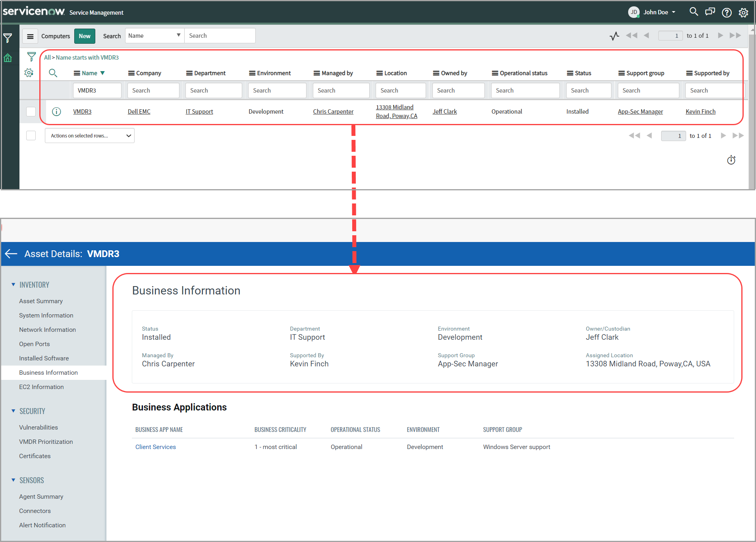756x542 pixels.
Task: Click the column search magnifier icon
Action: click(x=53, y=73)
